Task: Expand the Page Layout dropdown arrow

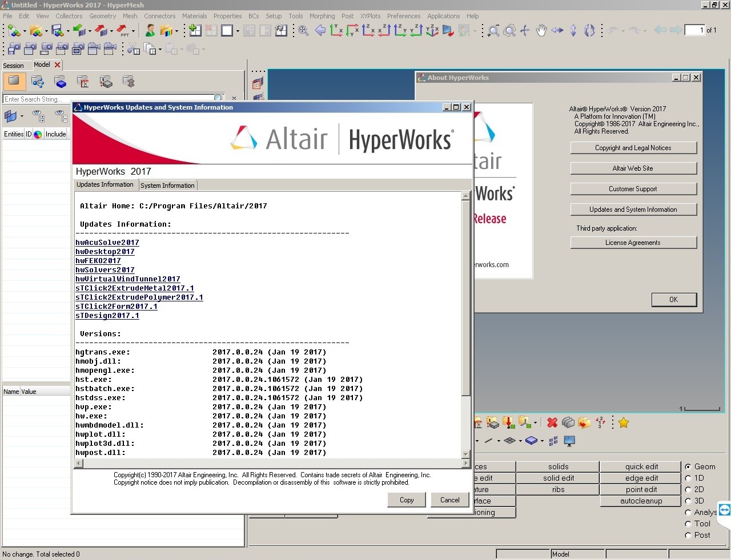Action: 238,31
